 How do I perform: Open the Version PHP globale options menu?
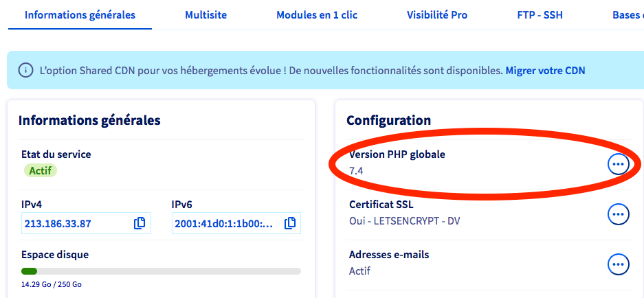619,164
